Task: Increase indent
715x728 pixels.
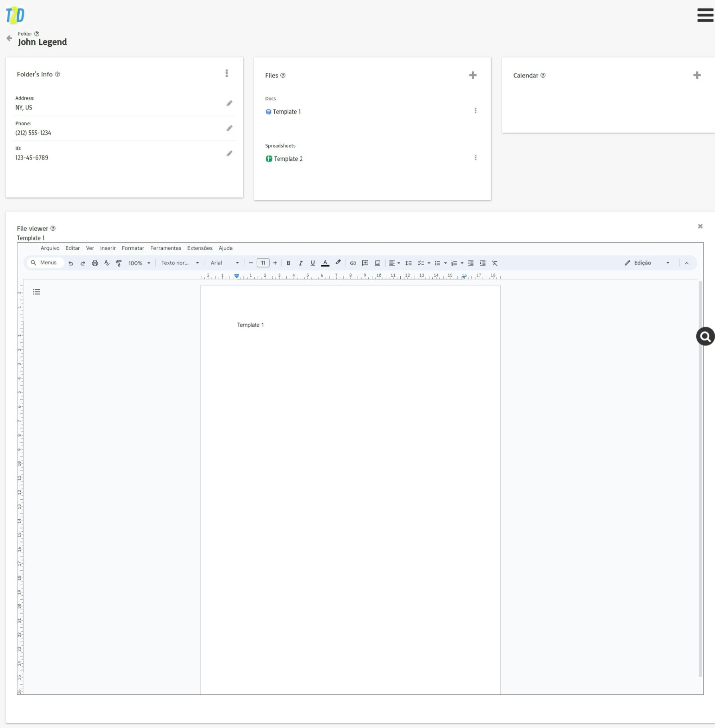Action: coord(483,263)
